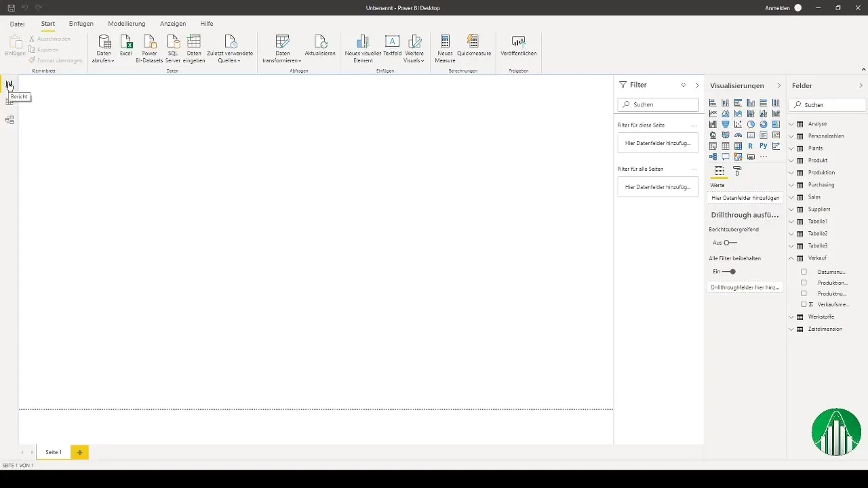Open Weitere Visuals dropdown
The height and width of the screenshot is (488, 868).
click(414, 49)
